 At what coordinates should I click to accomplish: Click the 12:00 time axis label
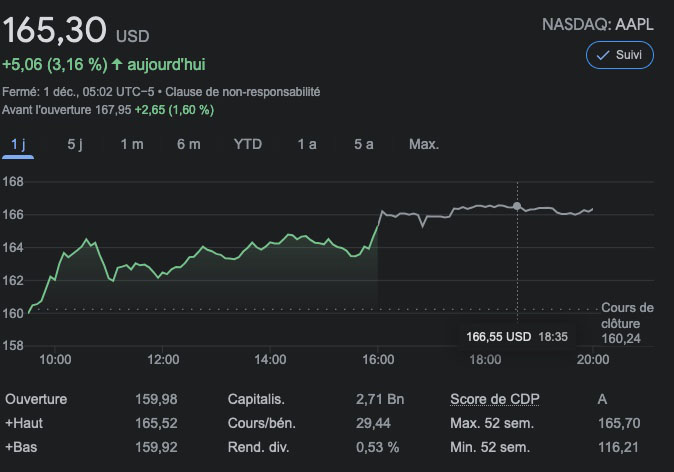pos(163,359)
